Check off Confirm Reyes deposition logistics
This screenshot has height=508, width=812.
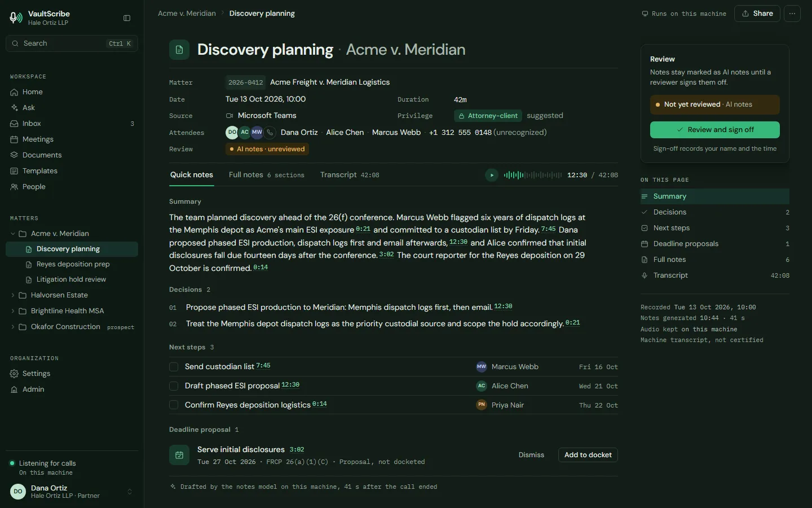pos(174,405)
